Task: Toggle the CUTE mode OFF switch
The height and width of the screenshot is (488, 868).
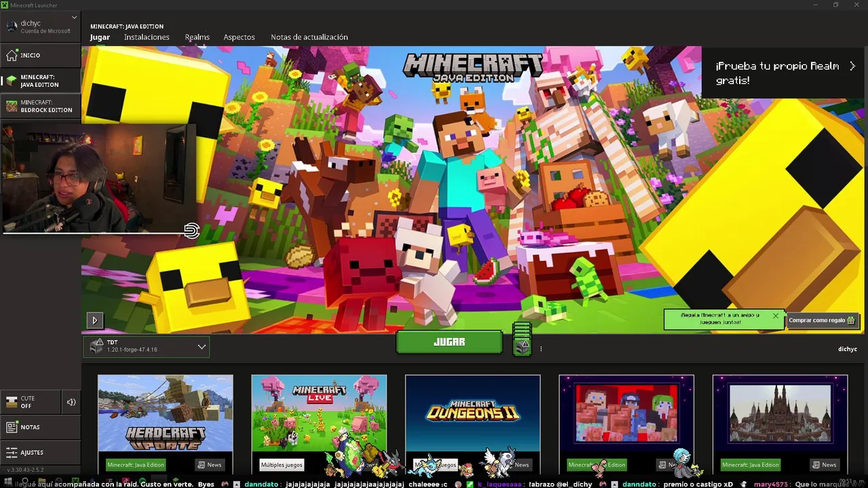Action: tap(31, 402)
